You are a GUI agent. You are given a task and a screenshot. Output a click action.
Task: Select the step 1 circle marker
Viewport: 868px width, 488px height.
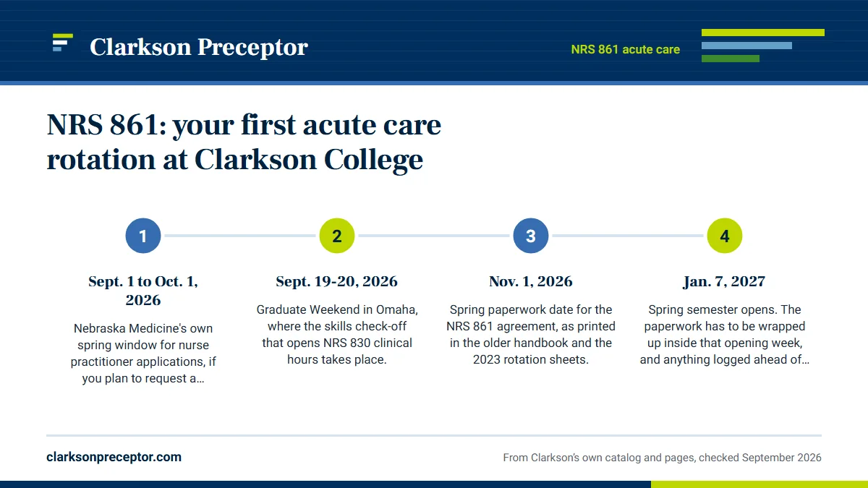pyautogui.click(x=143, y=236)
